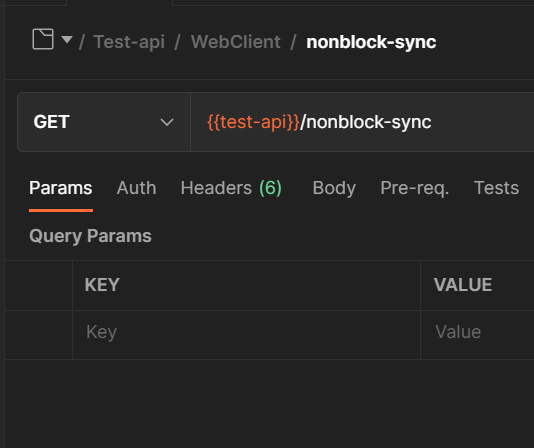Switch to the Params tab
The image size is (534, 448).
[61, 188]
